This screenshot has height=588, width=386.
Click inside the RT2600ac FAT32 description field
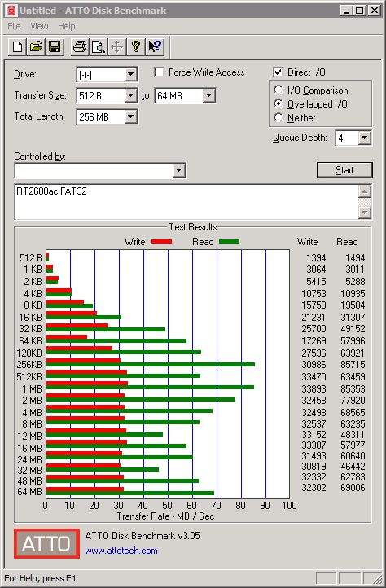pyautogui.click(x=186, y=202)
